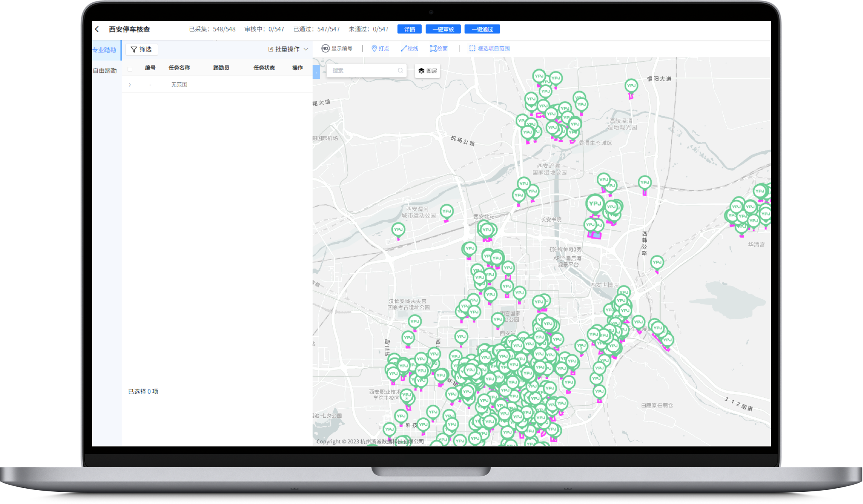This screenshot has width=863, height=504.
Task: Activate 框选项目范围 box-select tool
Action: click(x=489, y=48)
